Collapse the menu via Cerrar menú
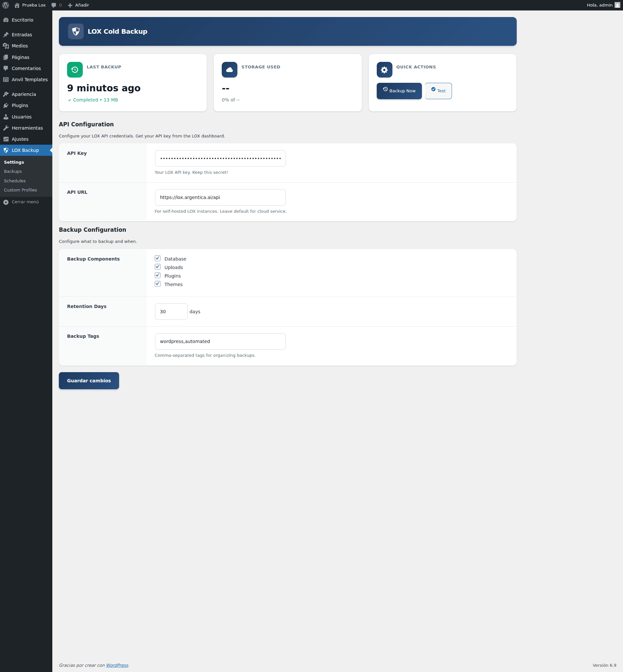623x672 pixels. click(22, 202)
